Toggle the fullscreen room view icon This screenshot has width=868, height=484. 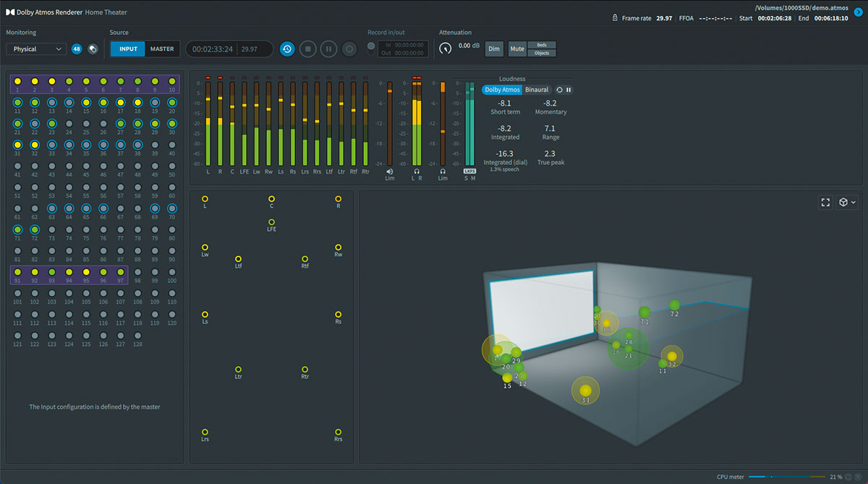[825, 203]
